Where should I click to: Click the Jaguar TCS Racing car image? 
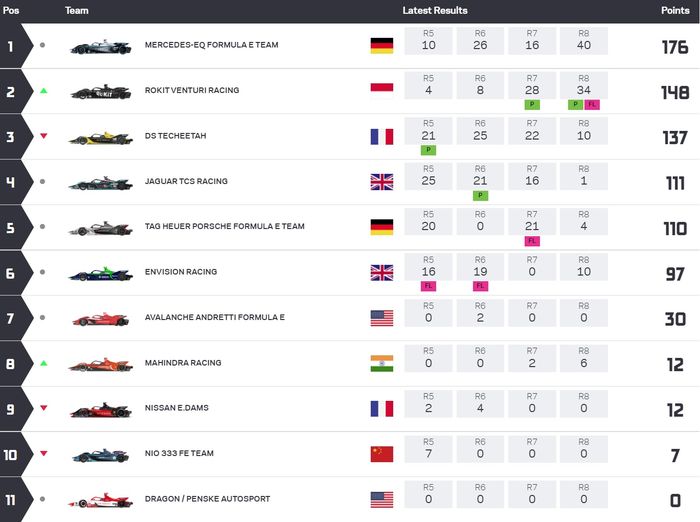[x=100, y=183]
